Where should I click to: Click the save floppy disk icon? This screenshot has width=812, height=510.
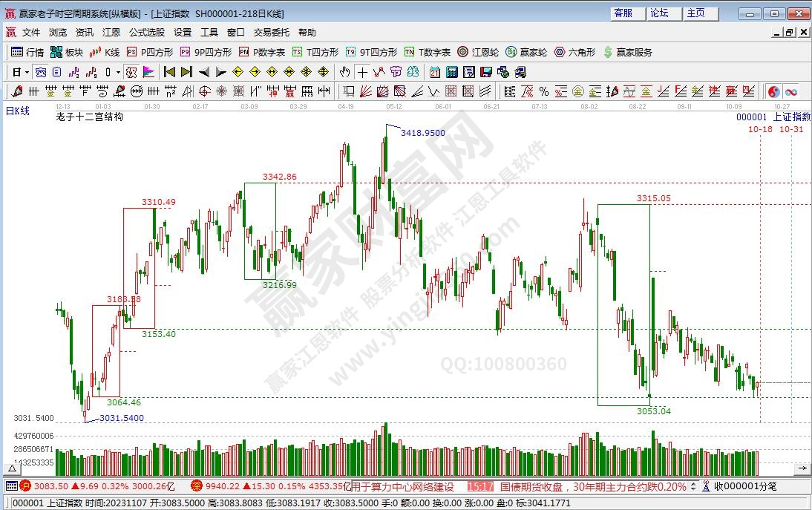[486, 72]
